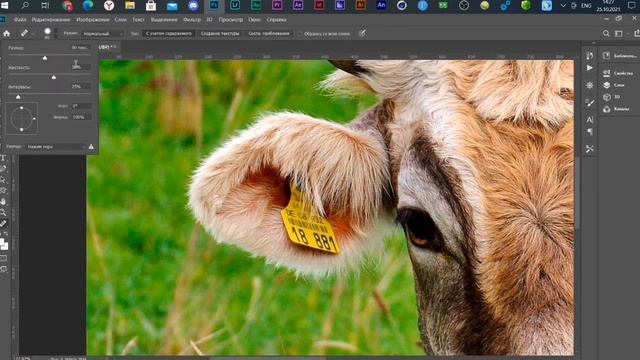The height and width of the screenshot is (360, 640).
Task: Enable Образец со всех слоев checkbox
Action: pyautogui.click(x=300, y=34)
